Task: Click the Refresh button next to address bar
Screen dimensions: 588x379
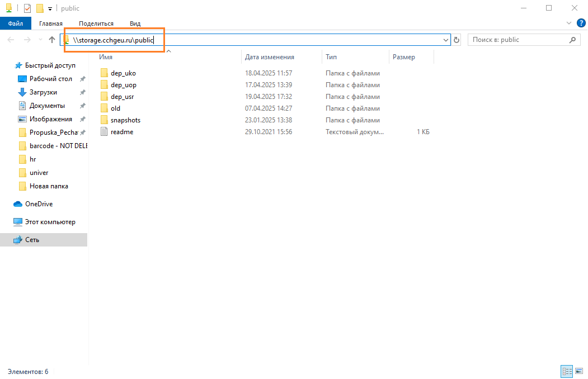Action: pos(457,40)
